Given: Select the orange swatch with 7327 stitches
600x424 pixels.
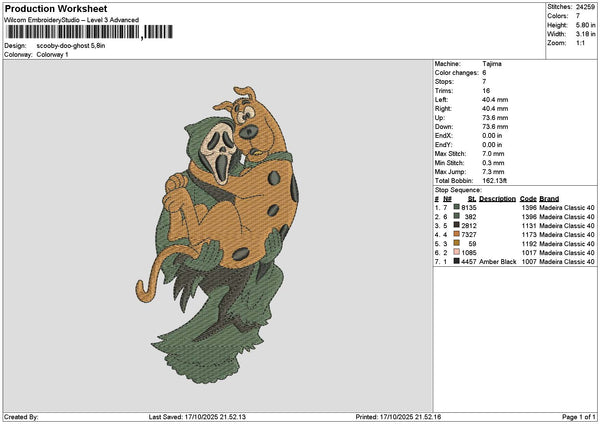Looking at the screenshot, I should (457, 234).
